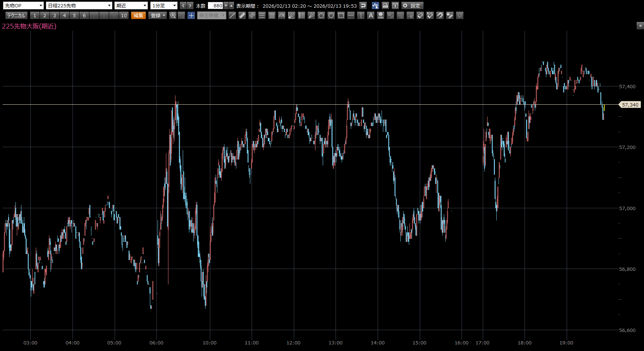Screen dimensions: 644x351
Task: Select the trend line drawing tool
Action: tap(232, 15)
